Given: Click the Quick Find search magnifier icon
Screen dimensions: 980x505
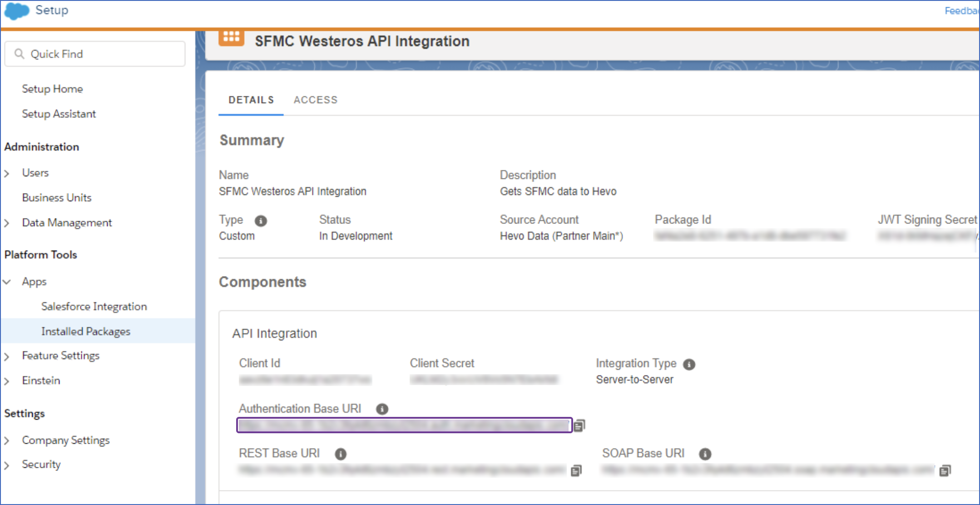Looking at the screenshot, I should click(x=19, y=54).
